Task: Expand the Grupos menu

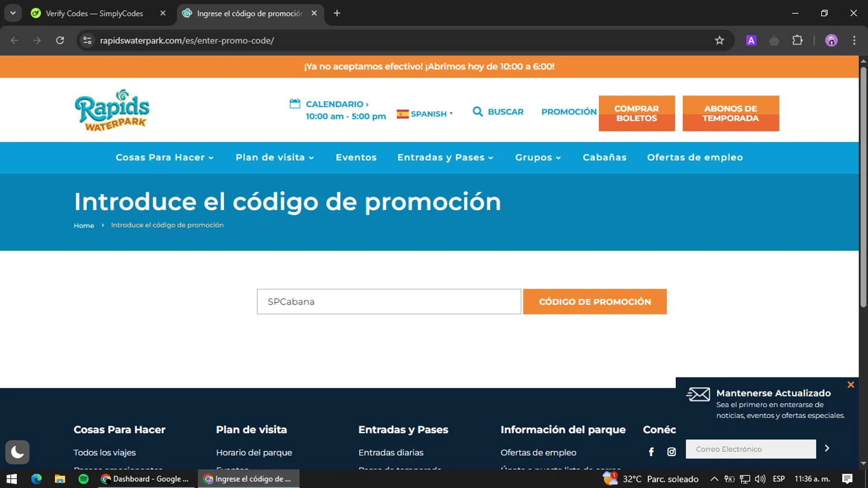Action: pos(538,157)
